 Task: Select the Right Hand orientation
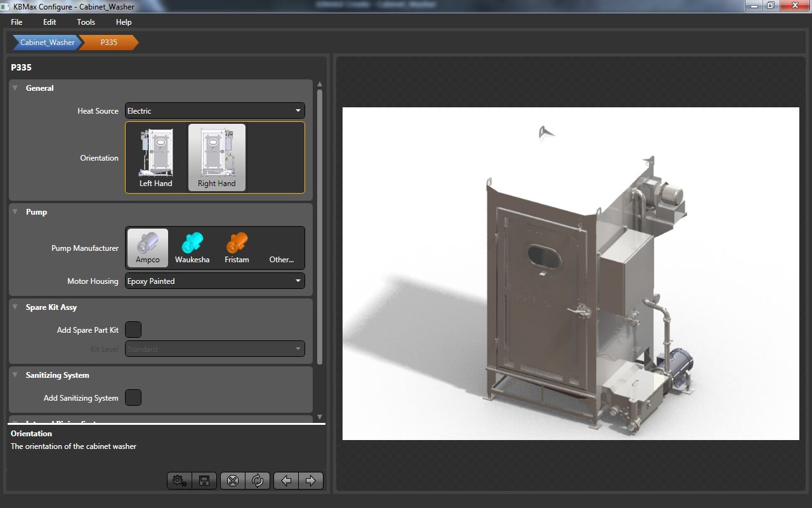[217, 157]
